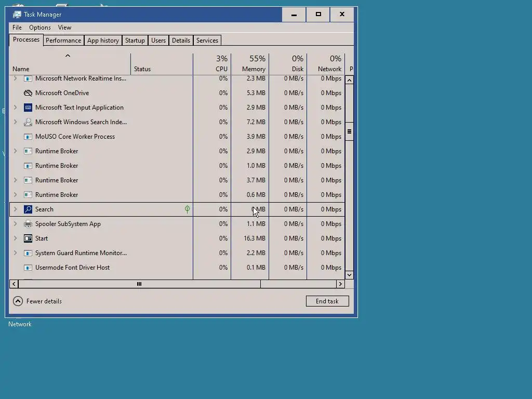532x399 pixels.
Task: Select the Microsoft OneDrive process row
Action: pos(177,93)
